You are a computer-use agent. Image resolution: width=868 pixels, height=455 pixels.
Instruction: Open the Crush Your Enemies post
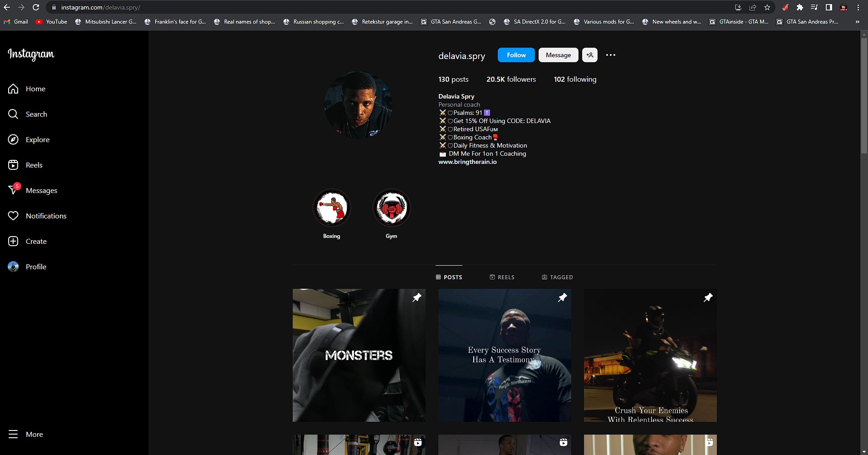click(x=650, y=356)
